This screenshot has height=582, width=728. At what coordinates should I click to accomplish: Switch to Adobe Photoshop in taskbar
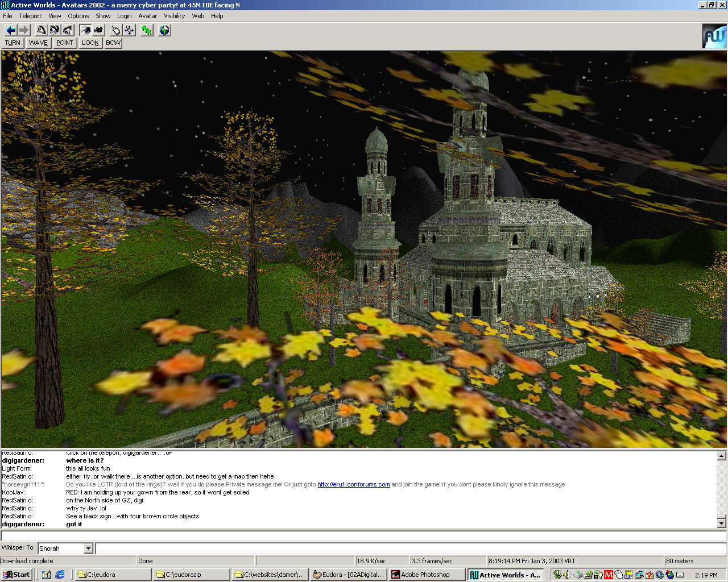click(425, 575)
